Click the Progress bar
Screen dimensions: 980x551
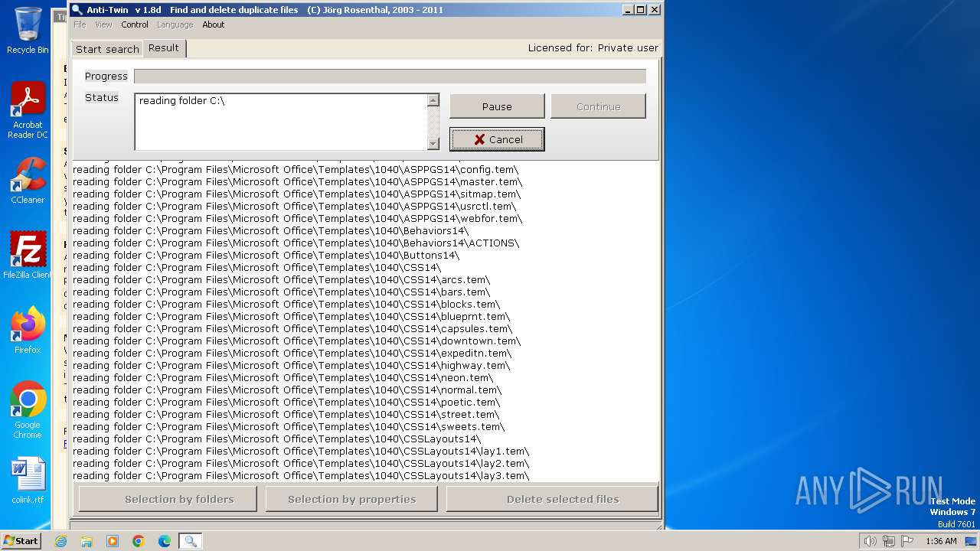(390, 76)
